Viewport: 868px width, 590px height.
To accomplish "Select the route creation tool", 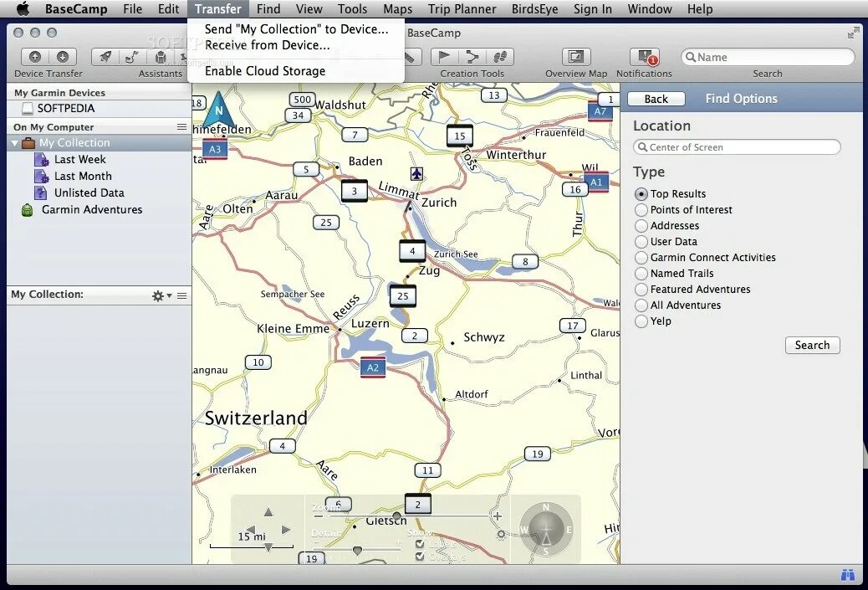I will click(472, 57).
